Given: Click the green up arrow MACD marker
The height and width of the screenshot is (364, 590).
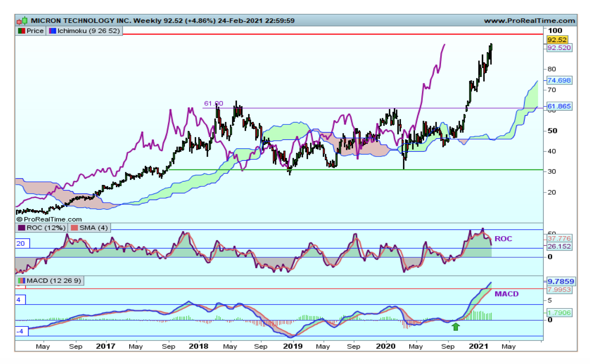Looking at the screenshot, I should pyautogui.click(x=456, y=326).
